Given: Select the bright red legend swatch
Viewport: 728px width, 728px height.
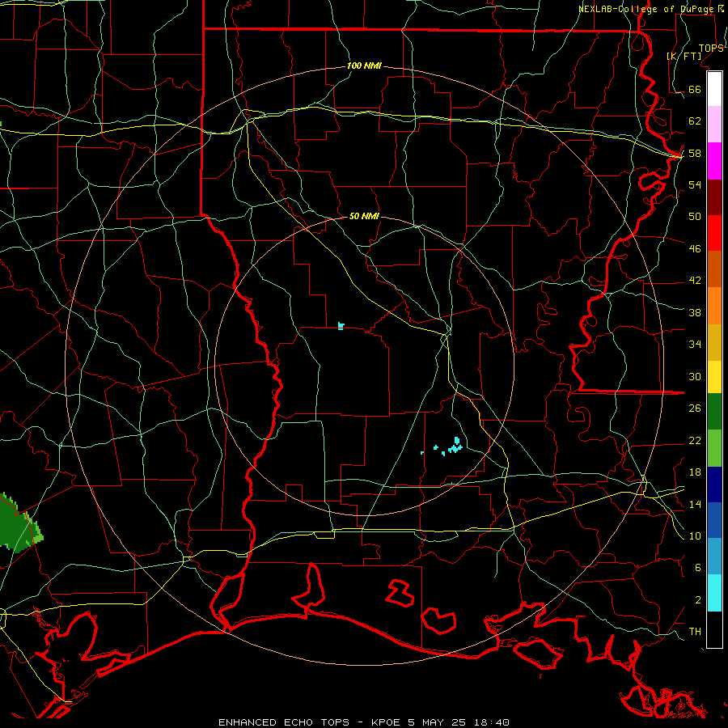Looking at the screenshot, I should click(714, 234).
